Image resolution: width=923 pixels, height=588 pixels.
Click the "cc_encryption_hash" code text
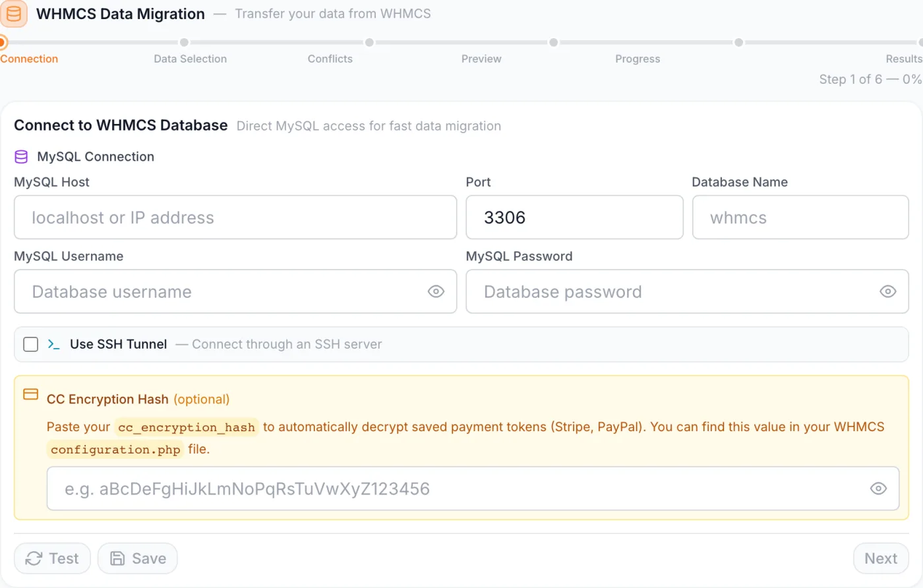point(187,427)
